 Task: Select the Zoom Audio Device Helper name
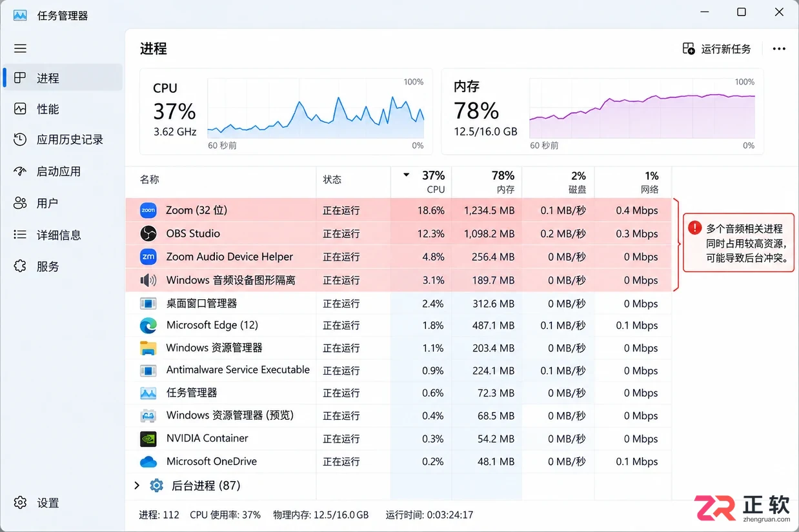(x=230, y=257)
